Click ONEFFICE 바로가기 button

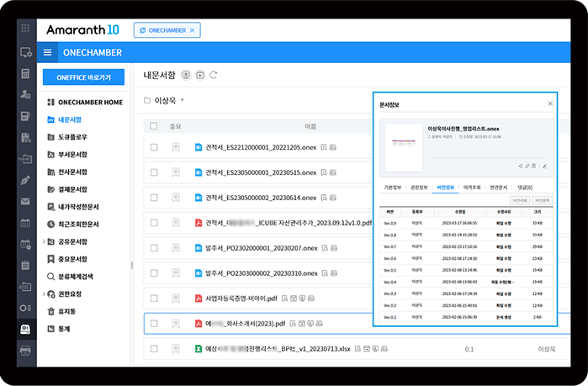click(x=83, y=77)
